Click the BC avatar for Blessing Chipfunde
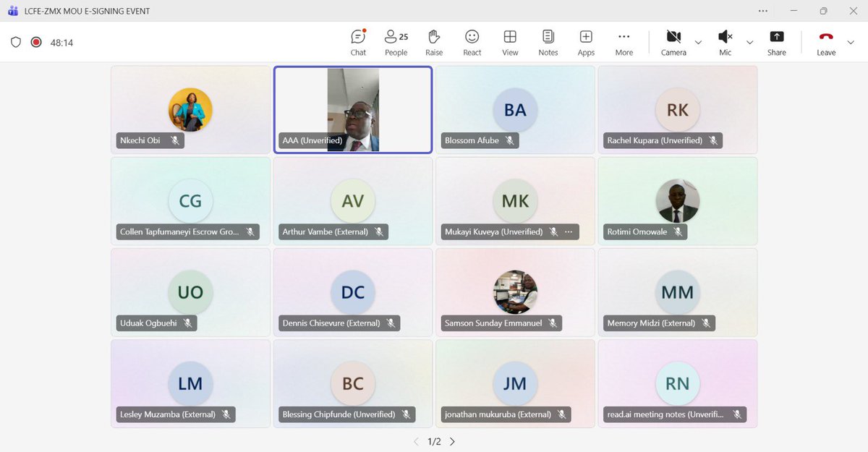The width and height of the screenshot is (868, 452). click(353, 383)
